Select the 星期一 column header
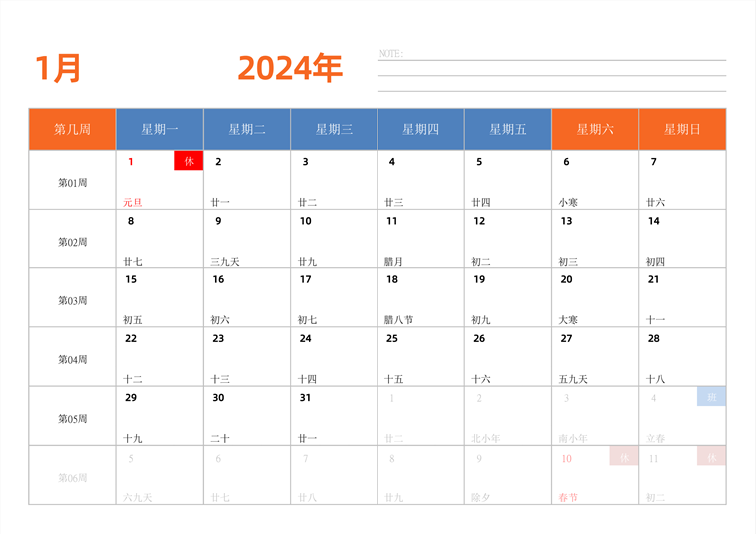 click(160, 129)
